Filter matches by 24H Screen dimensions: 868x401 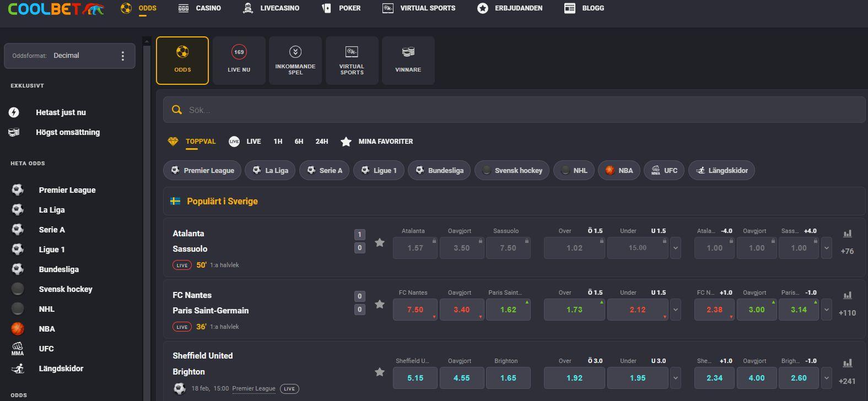point(322,142)
